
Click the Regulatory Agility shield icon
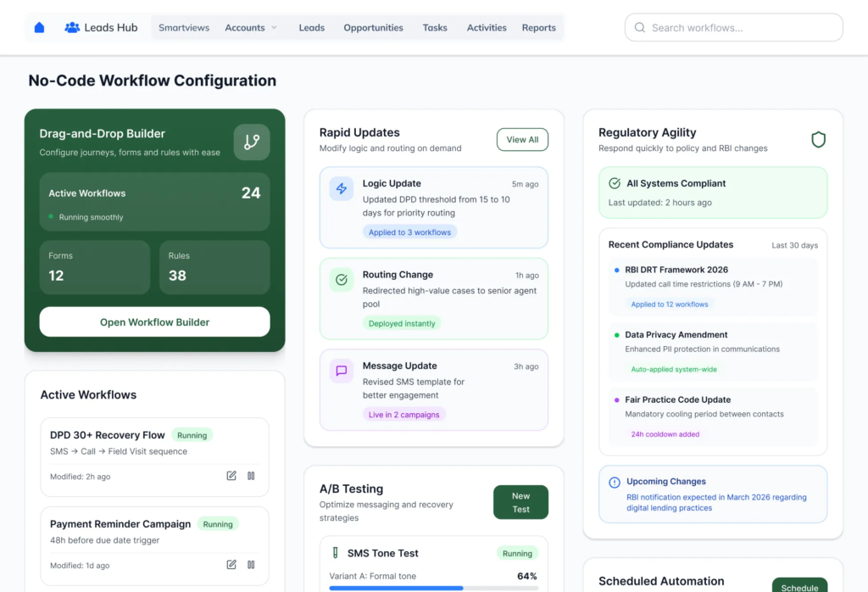[818, 140]
